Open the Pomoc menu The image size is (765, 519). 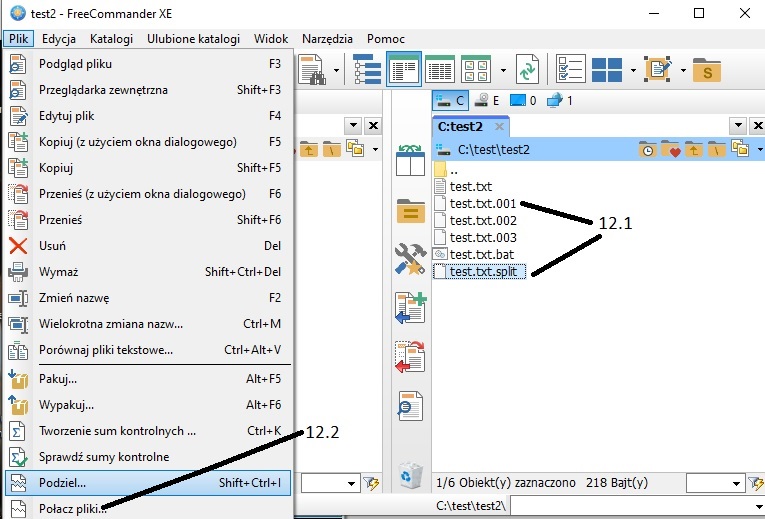[386, 39]
